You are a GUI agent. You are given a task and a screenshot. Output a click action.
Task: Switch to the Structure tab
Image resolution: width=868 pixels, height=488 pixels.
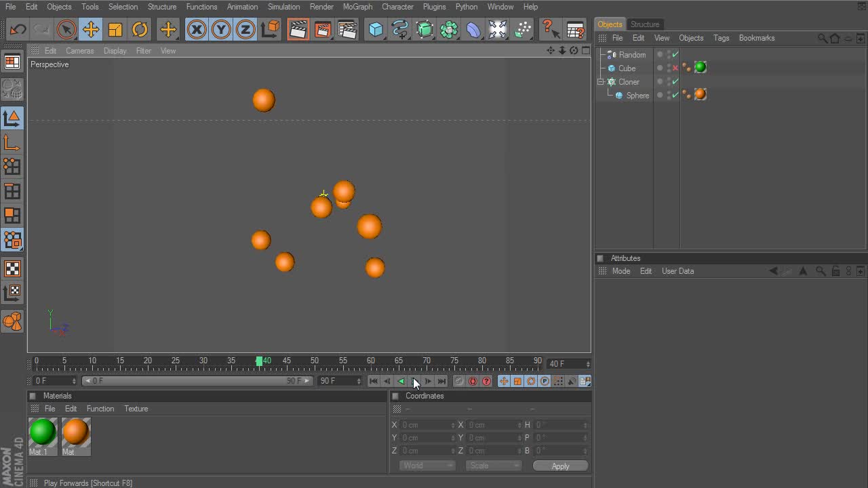[x=644, y=24]
